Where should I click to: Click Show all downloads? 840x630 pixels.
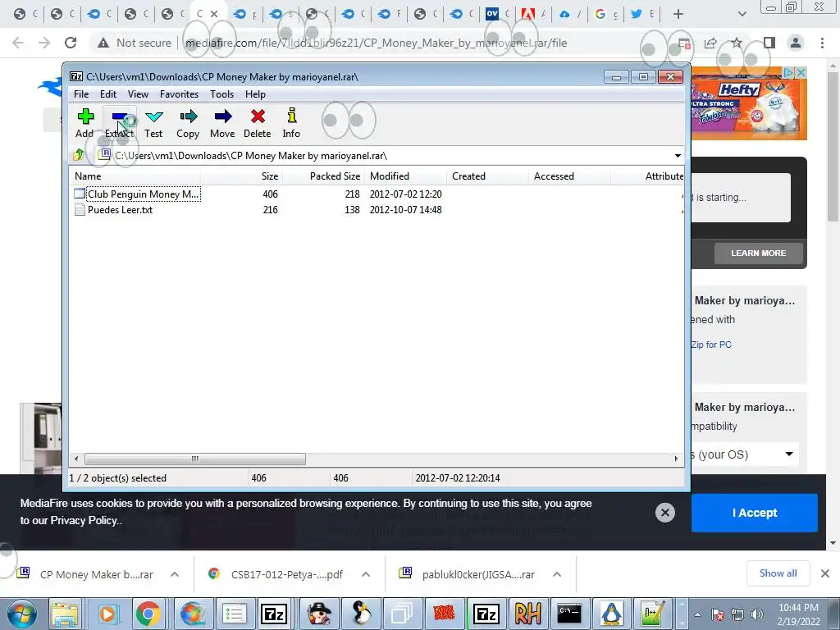tap(778, 573)
